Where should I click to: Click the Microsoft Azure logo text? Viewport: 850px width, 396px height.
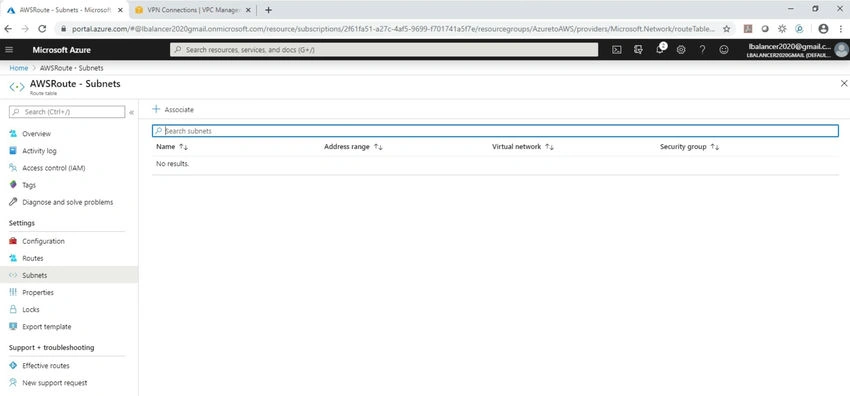click(62, 50)
